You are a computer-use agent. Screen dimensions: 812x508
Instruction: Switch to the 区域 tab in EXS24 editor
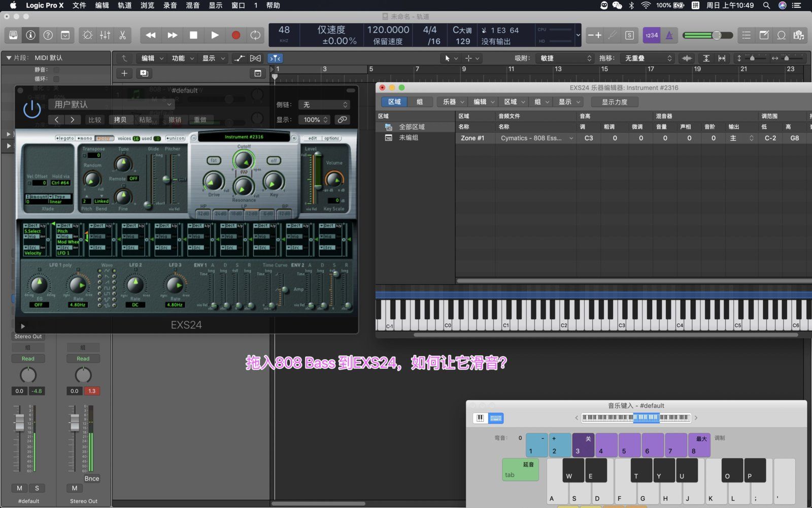[x=394, y=102]
